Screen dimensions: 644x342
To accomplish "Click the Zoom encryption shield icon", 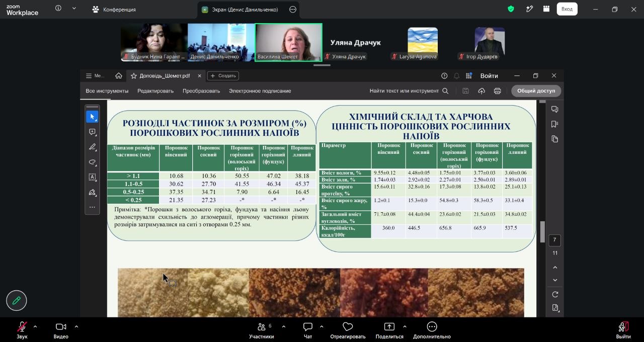I will pyautogui.click(x=511, y=9).
